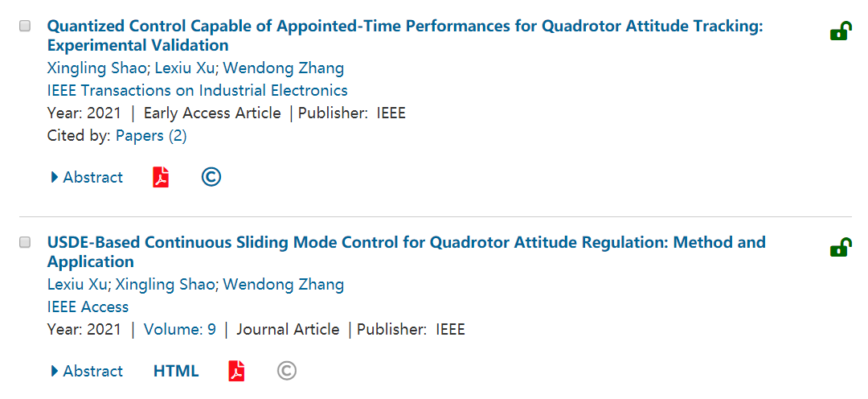Click open access lock icon for USDE-Based paper

point(841,248)
